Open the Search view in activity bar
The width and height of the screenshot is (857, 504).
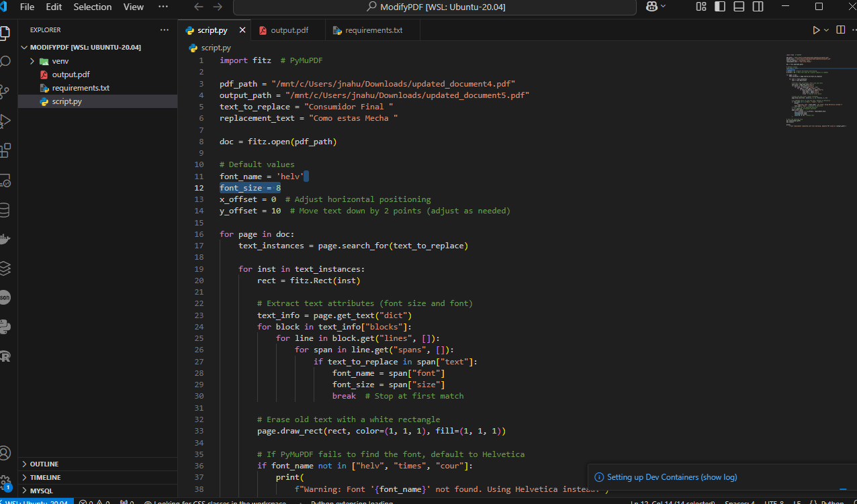(5, 62)
